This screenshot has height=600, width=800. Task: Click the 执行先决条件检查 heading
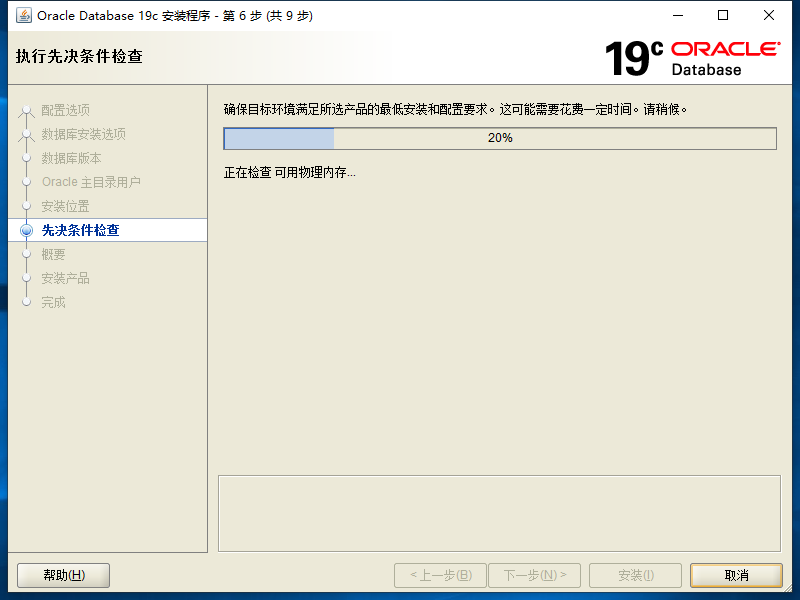point(79,56)
